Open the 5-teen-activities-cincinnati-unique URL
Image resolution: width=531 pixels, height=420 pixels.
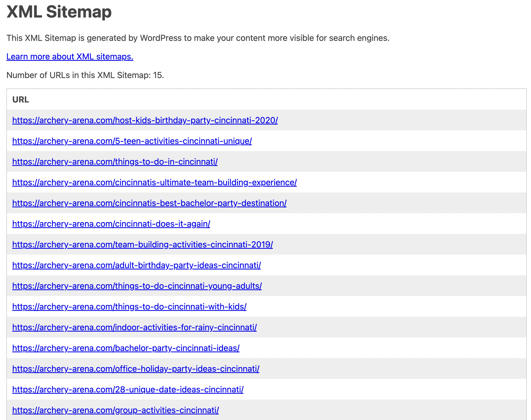pyautogui.click(x=132, y=141)
